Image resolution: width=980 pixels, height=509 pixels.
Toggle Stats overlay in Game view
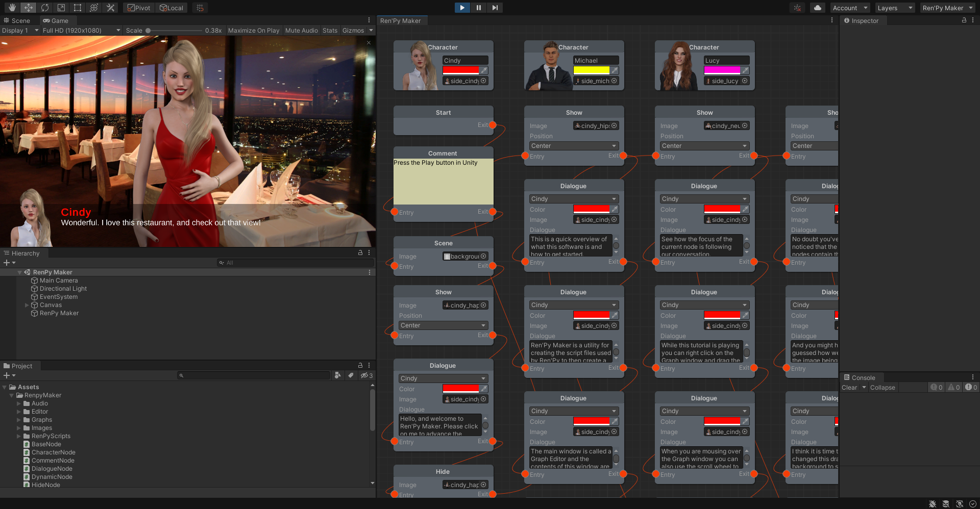(330, 31)
